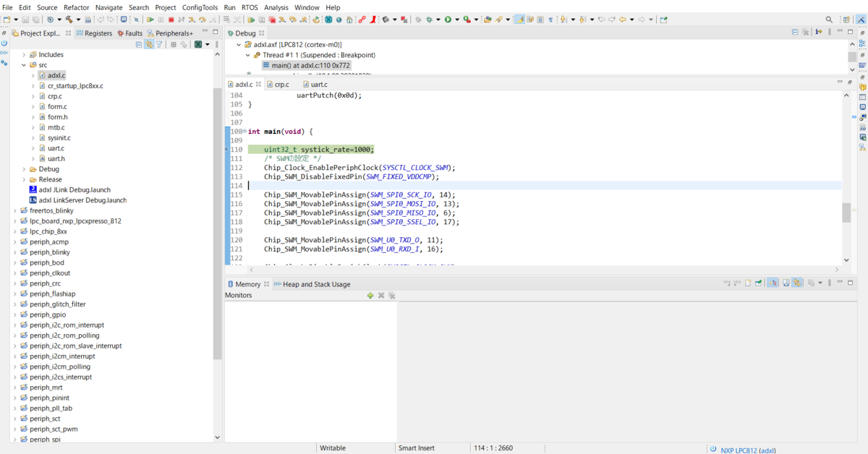Viewport: 868px width, 454px height.
Task: Open adxl LinkServer Debug.launch file
Action: (x=82, y=200)
